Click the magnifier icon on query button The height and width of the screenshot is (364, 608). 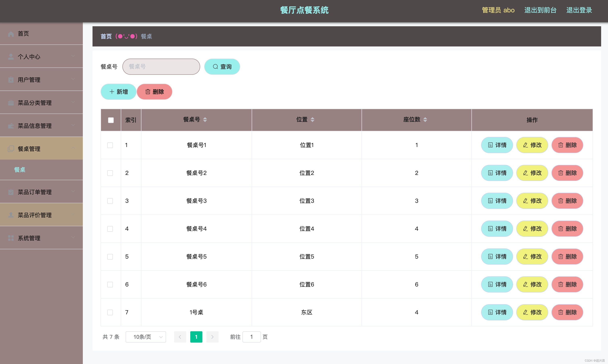coord(215,67)
